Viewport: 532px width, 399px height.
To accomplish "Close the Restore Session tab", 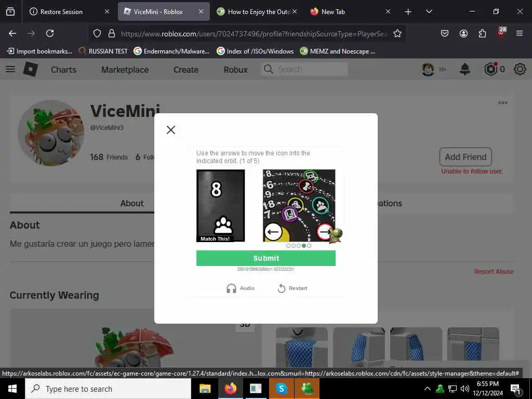I will tap(107, 11).
